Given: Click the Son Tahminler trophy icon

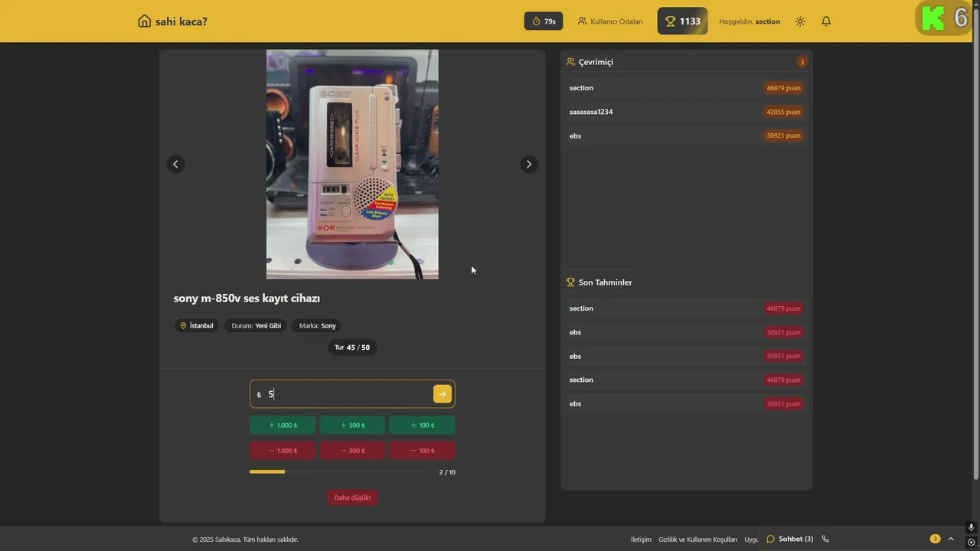Looking at the screenshot, I should tap(570, 282).
